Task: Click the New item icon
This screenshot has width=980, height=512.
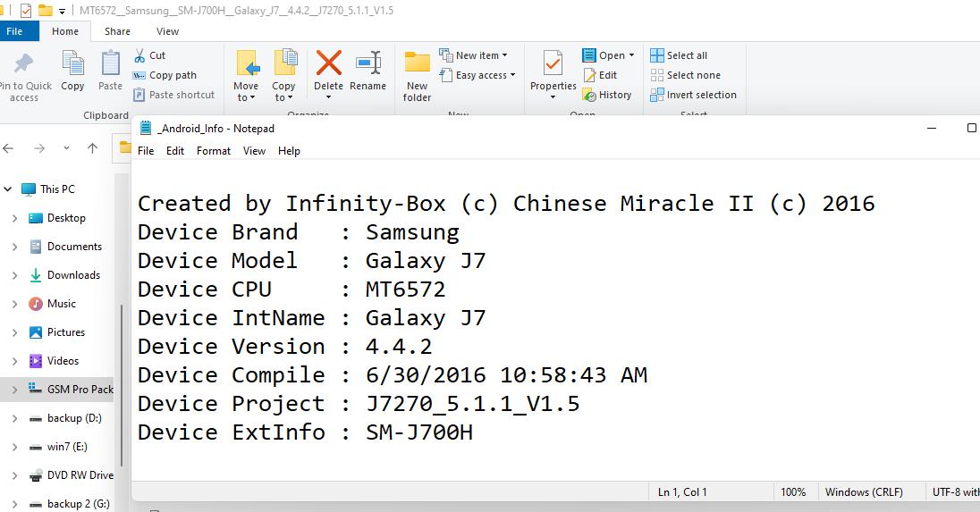Action: tap(445, 55)
